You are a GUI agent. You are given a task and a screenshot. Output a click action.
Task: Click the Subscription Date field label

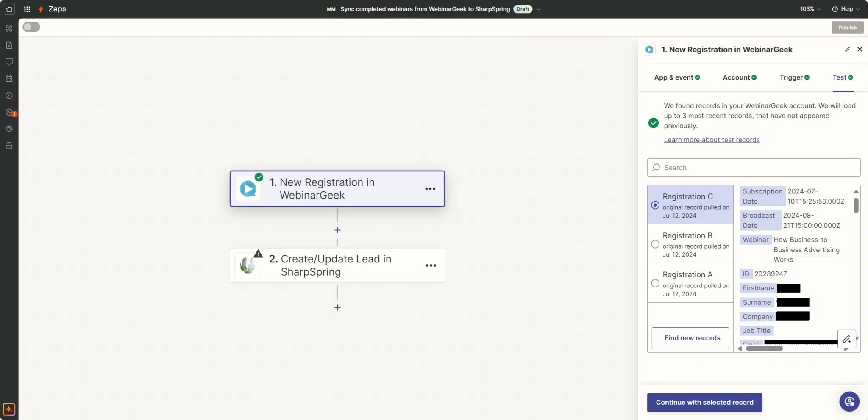click(762, 196)
